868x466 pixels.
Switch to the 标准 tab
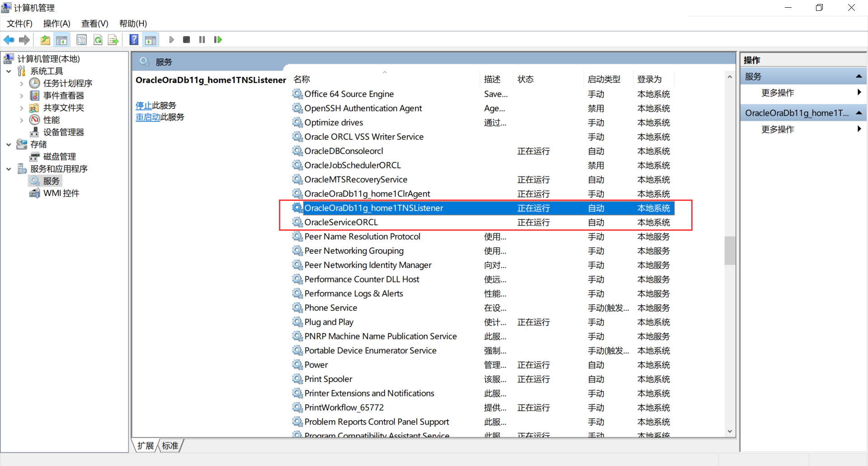coord(170,446)
